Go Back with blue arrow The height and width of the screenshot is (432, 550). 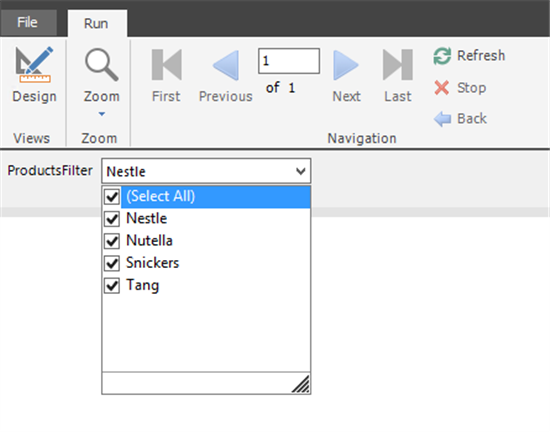pos(460,119)
